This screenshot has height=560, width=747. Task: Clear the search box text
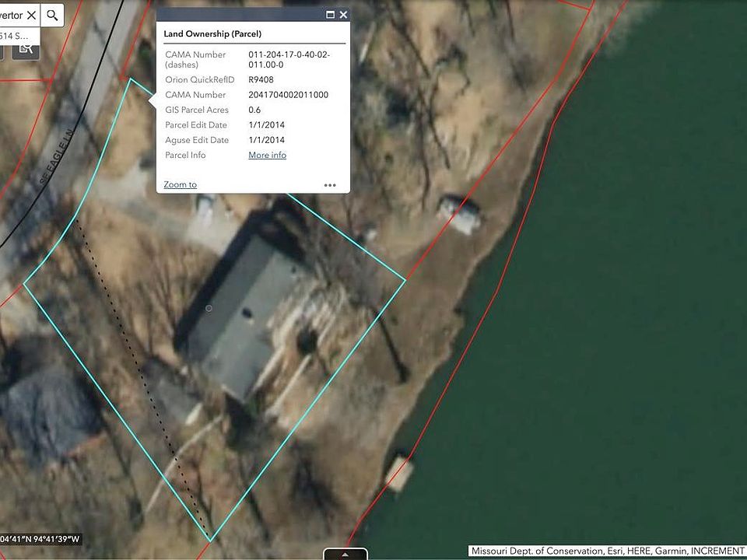31,15
